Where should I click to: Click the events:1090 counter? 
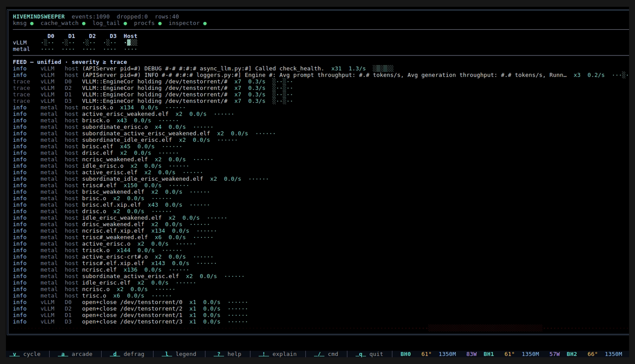pos(91,17)
